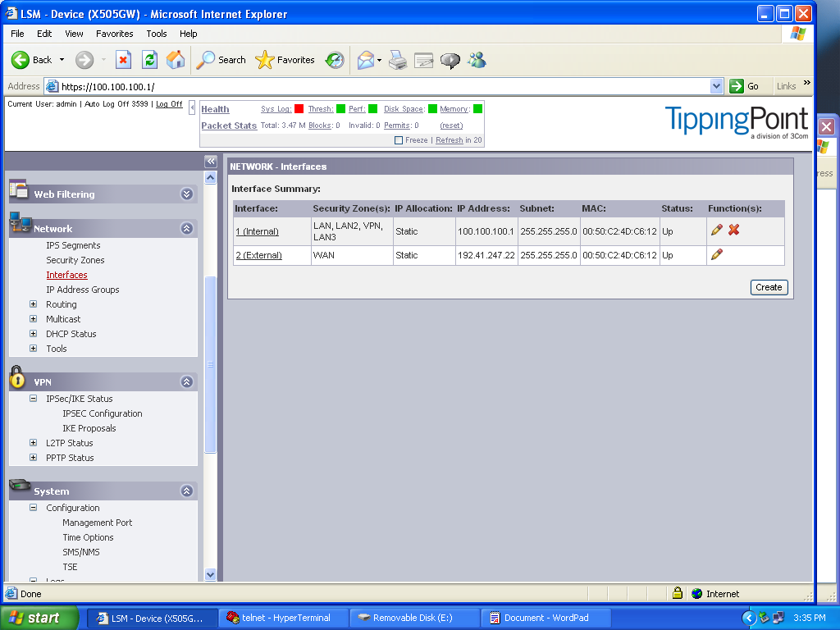Collapse the left navigation pane arrow
The image size is (840, 630).
tap(210, 162)
